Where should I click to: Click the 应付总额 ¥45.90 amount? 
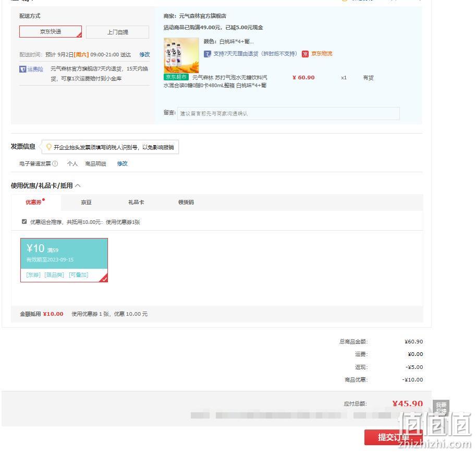pyautogui.click(x=407, y=404)
